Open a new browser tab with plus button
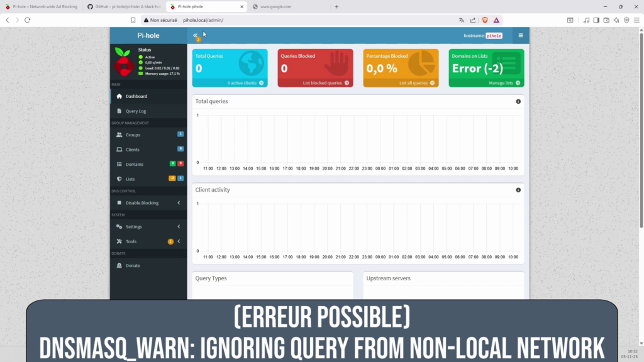This screenshot has width=644, height=362. tap(336, 6)
